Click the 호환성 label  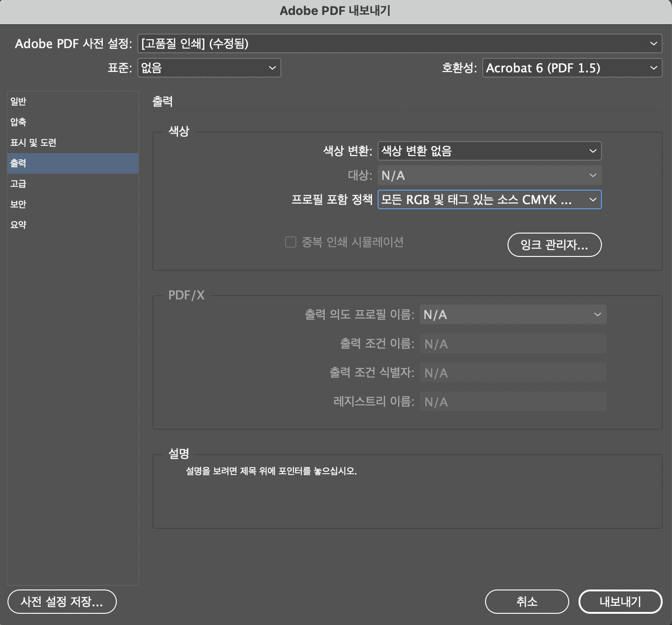coord(459,68)
